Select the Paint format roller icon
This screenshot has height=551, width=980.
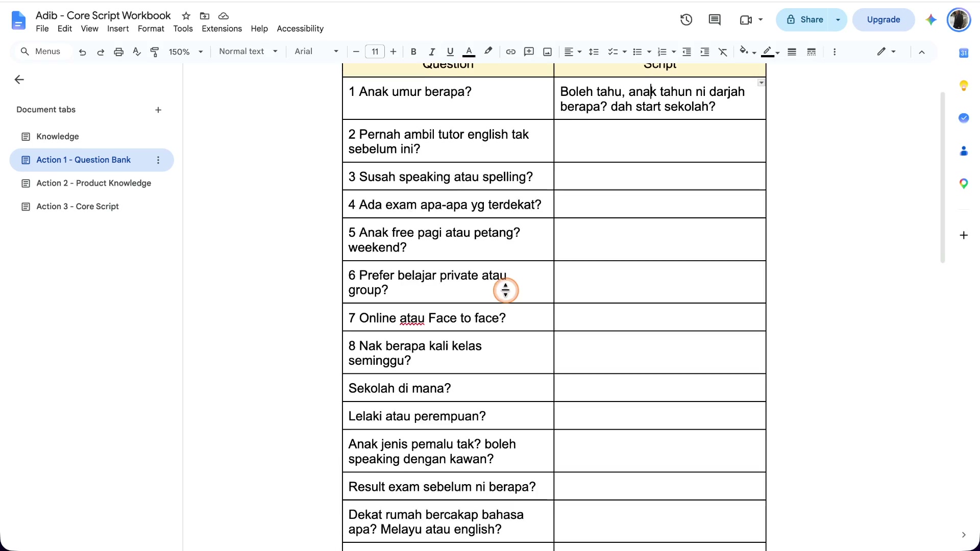coord(155,52)
